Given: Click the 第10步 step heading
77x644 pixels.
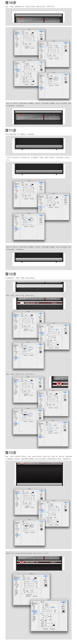Looking at the screenshot, I should pyautogui.click(x=11, y=2).
